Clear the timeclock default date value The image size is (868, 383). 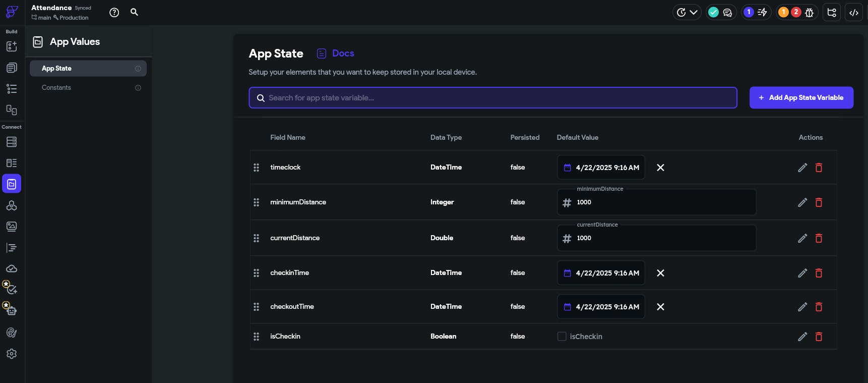(x=660, y=168)
